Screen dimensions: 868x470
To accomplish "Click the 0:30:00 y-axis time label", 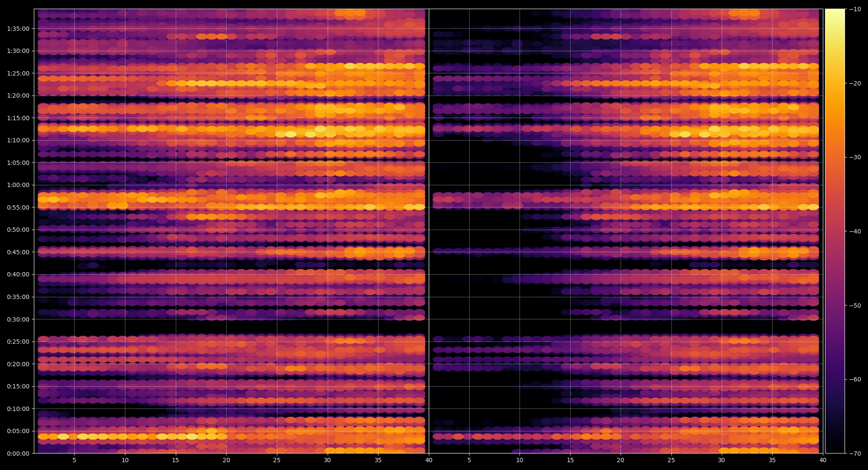I will tap(18, 319).
